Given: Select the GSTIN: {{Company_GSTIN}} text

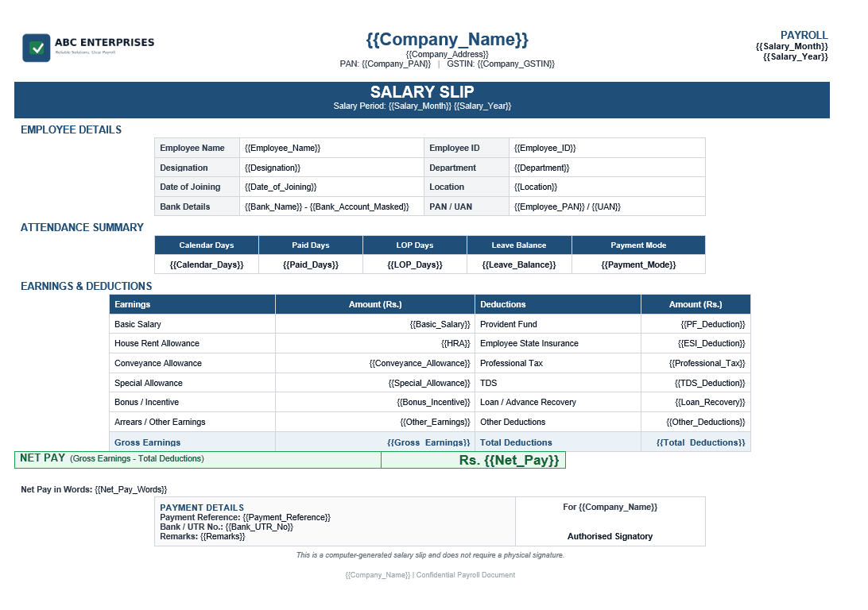Looking at the screenshot, I should (501, 64).
